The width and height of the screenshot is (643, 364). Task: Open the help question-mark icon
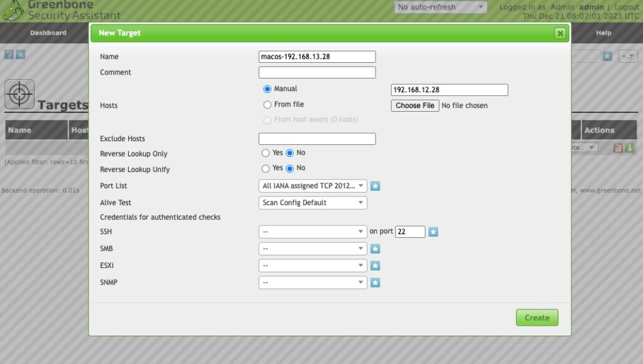click(9, 55)
